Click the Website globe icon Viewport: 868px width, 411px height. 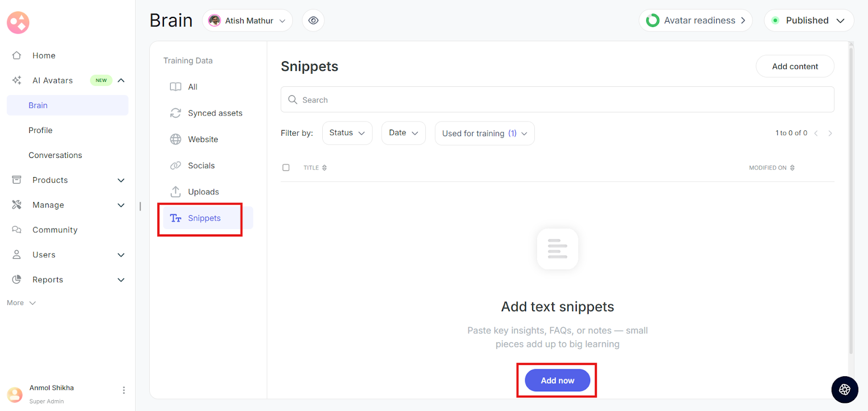(x=175, y=140)
